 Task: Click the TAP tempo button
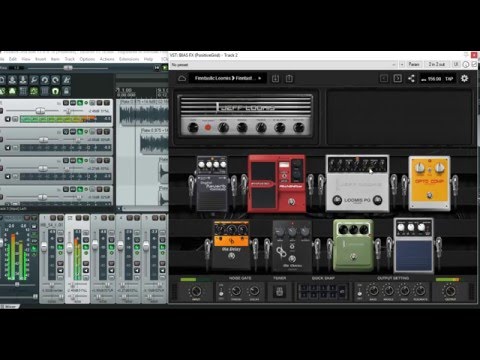tap(449, 79)
